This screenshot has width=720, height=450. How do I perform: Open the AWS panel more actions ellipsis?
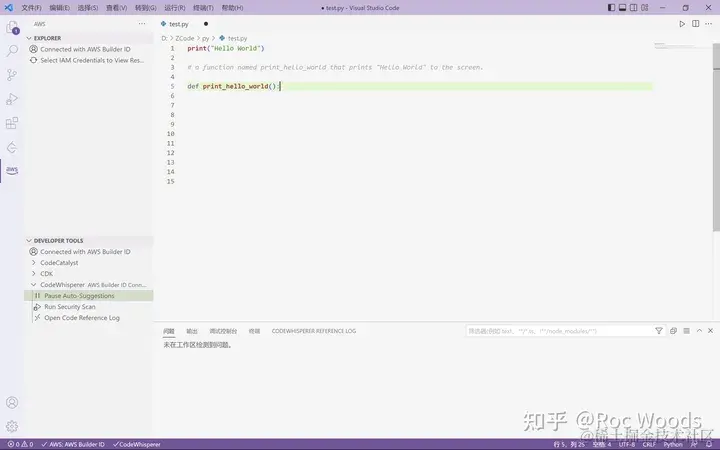tap(142, 24)
